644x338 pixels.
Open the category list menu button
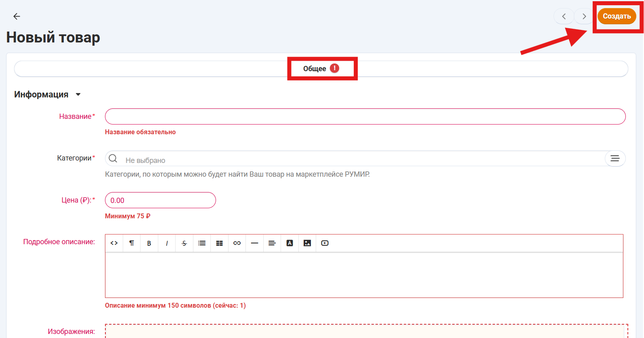coord(615,158)
